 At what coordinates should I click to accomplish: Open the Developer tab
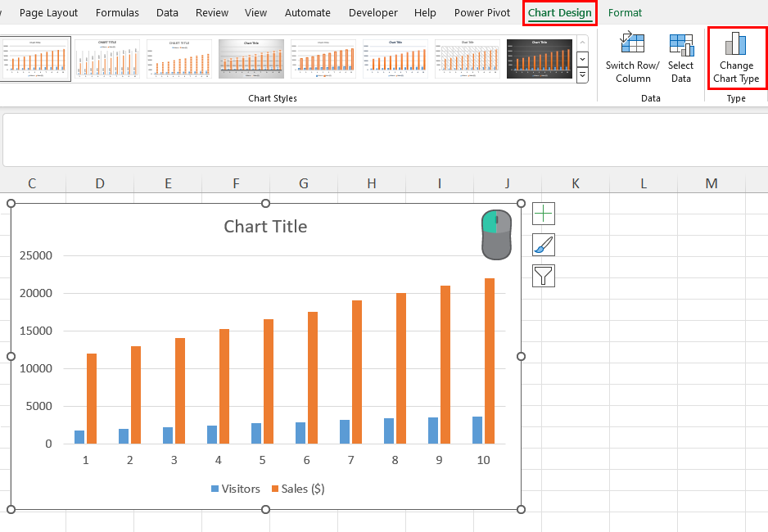click(x=373, y=13)
